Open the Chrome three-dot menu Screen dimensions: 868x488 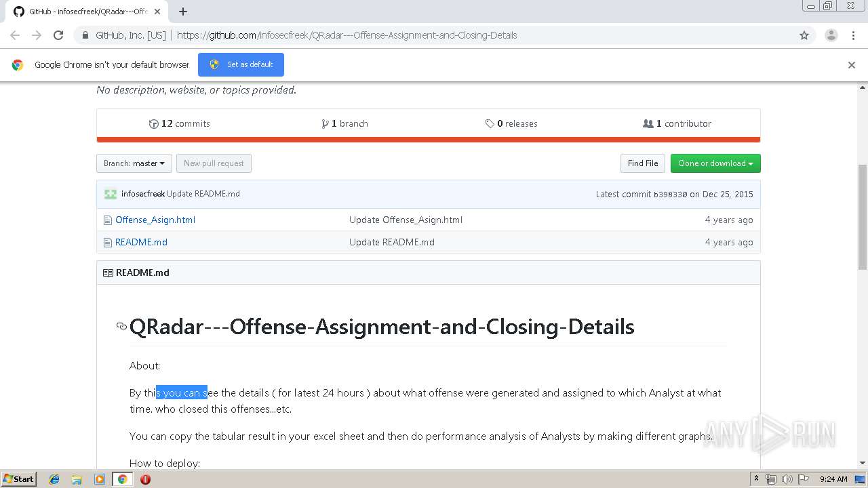point(853,35)
